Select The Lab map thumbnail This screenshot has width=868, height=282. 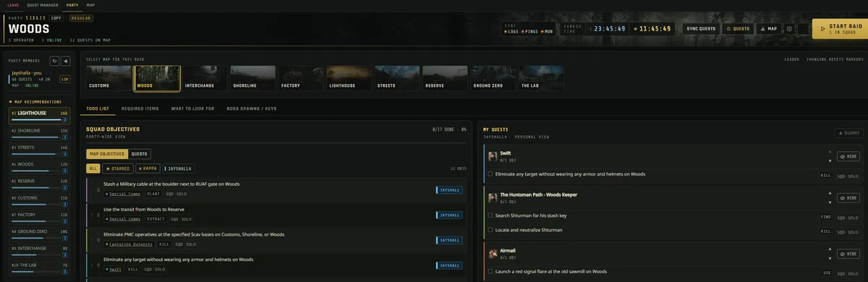(x=542, y=79)
